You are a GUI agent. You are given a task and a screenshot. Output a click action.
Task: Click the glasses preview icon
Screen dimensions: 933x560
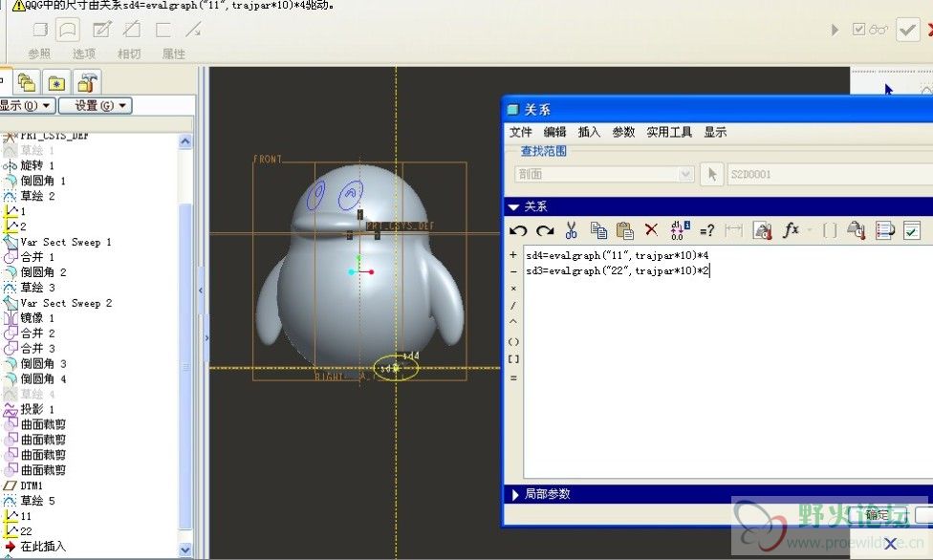pyautogui.click(x=879, y=30)
